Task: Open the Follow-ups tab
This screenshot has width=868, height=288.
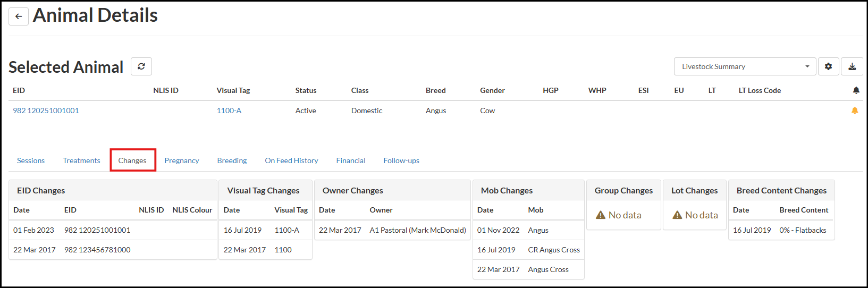Action: [x=401, y=160]
